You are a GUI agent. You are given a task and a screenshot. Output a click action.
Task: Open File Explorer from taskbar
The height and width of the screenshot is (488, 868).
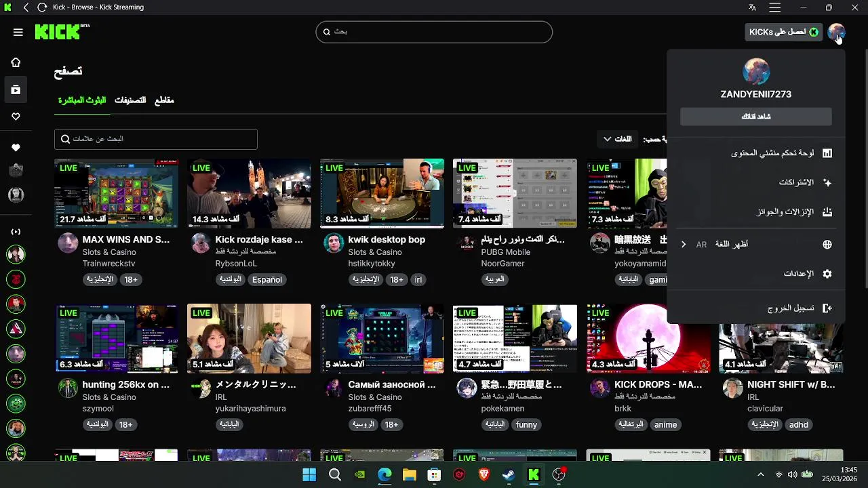pos(409,474)
